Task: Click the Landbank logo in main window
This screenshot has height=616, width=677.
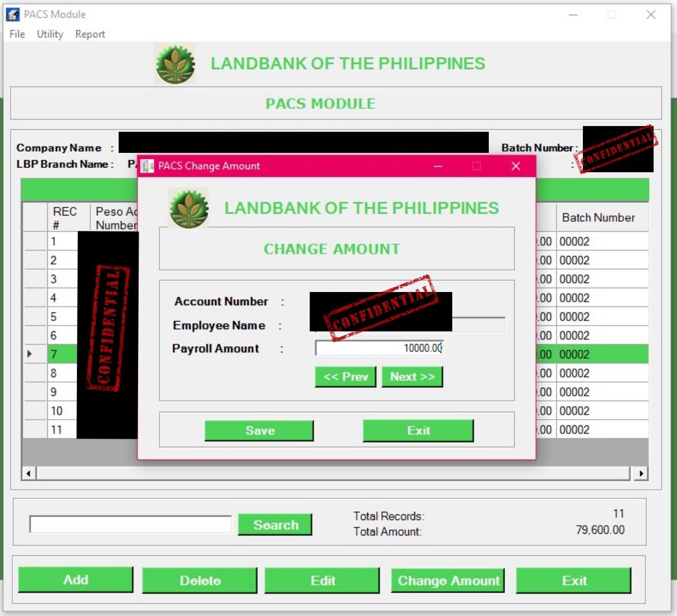Action: (x=175, y=64)
